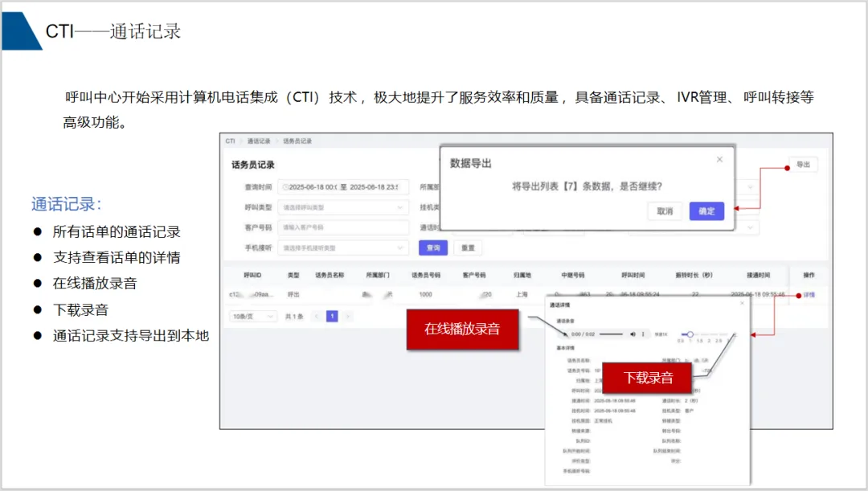Viewport: 868px width, 491px height.
Task: Click the 话务员记录 page heading
Action: 253,165
